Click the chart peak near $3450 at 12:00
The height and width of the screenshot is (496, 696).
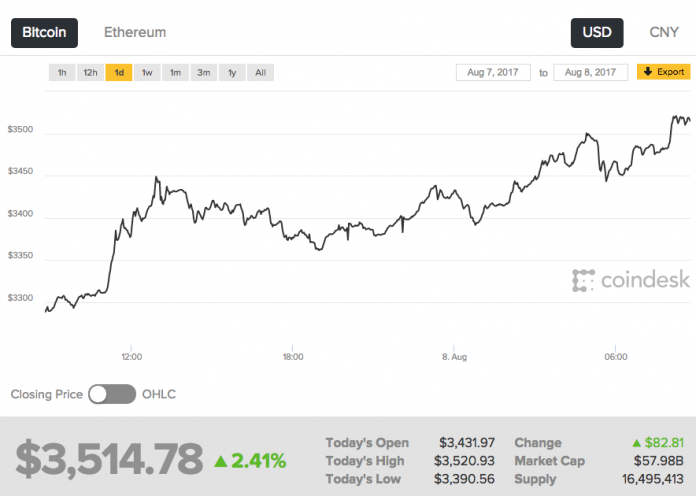pos(156,178)
